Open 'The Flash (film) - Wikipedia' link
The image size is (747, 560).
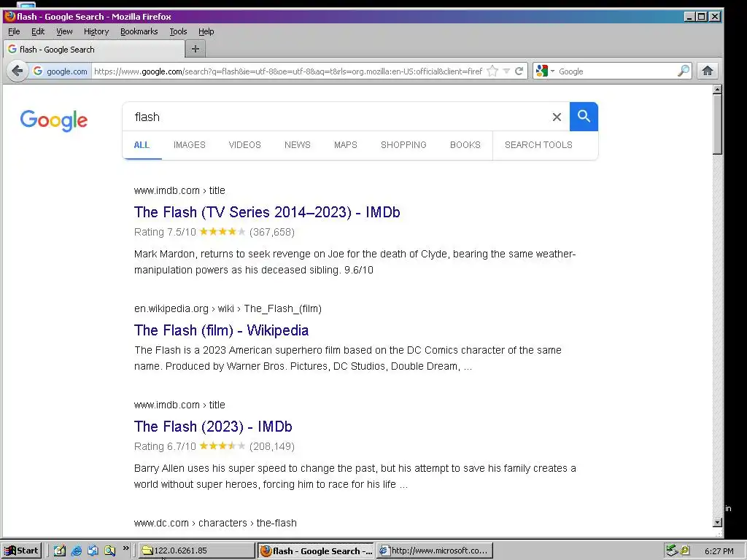click(221, 330)
